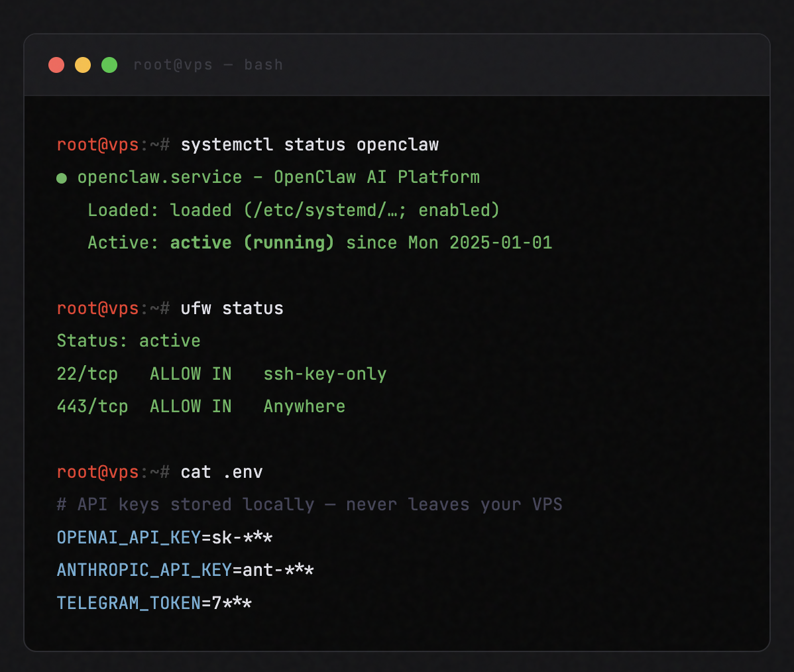Click the '443/tcp' port entry
Image resolution: width=794 pixels, height=672 pixels.
click(x=93, y=406)
